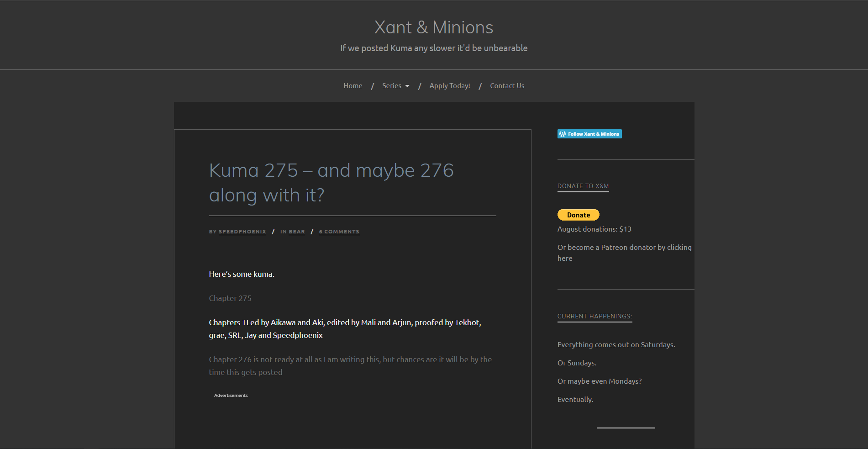The height and width of the screenshot is (449, 868).
Task: Select the 'Or maybe even Mondays?' line
Action: click(x=600, y=381)
